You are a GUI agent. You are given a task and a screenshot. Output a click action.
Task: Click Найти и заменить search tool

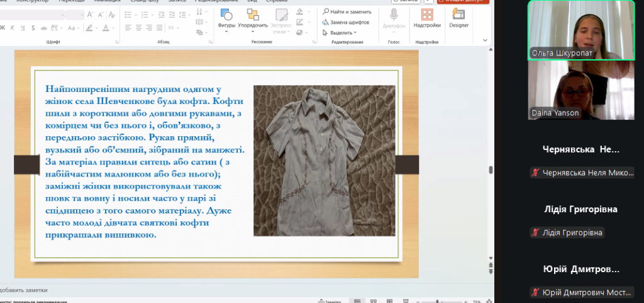tap(347, 11)
